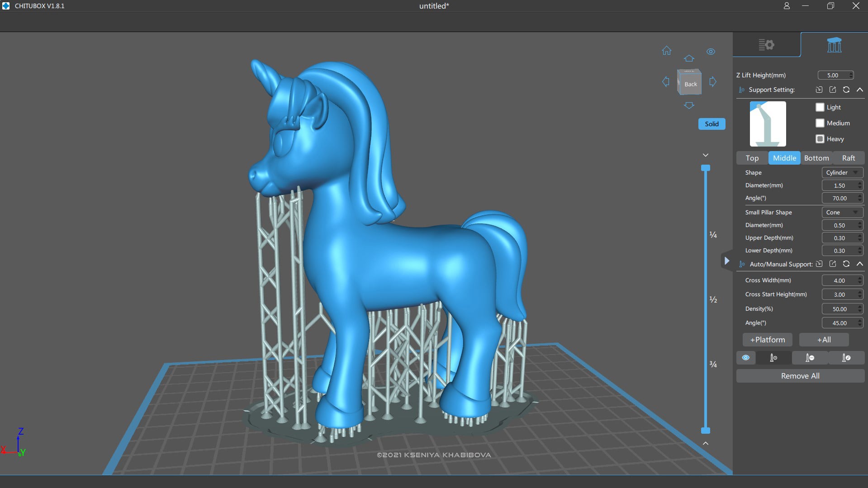Reset support setting with refresh icon

coord(846,90)
